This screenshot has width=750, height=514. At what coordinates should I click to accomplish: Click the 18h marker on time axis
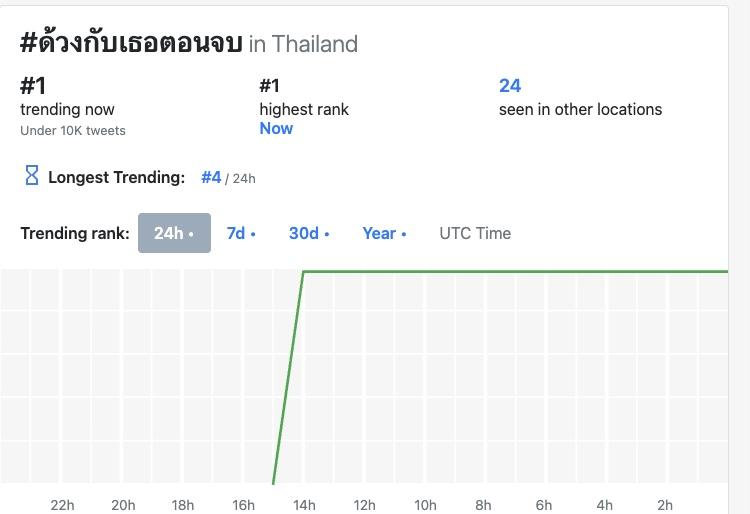[x=183, y=505]
